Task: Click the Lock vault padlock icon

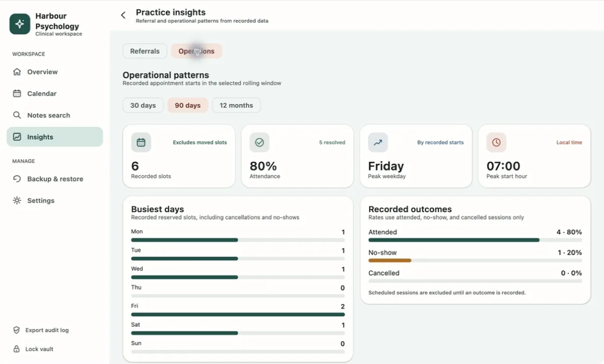Action: pos(17,349)
